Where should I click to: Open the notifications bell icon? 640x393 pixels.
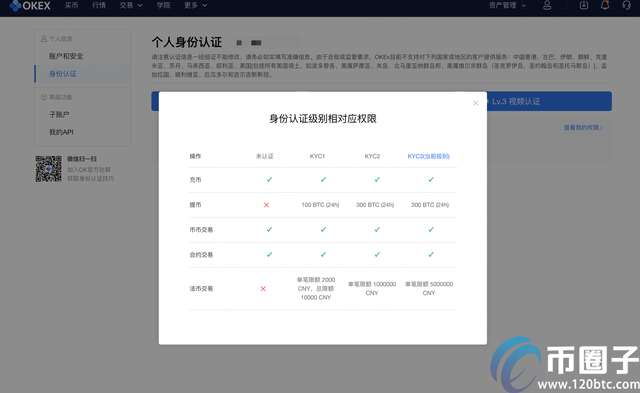[605, 5]
